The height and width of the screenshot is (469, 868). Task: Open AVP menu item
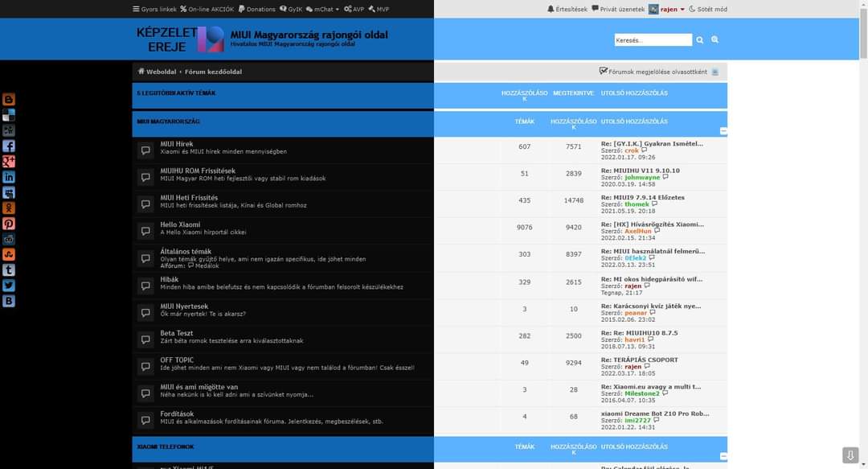tap(354, 9)
